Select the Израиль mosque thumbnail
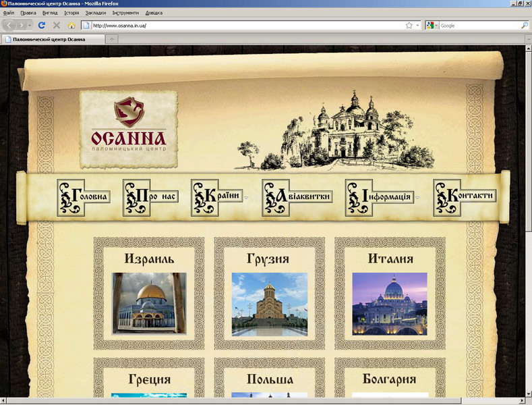Viewport: 532px width, 405px height. [x=149, y=303]
